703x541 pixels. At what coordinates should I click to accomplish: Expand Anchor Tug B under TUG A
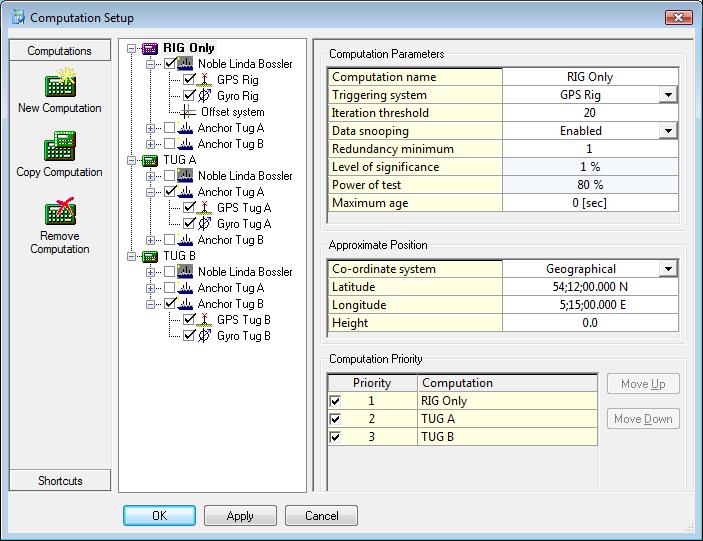click(151, 240)
